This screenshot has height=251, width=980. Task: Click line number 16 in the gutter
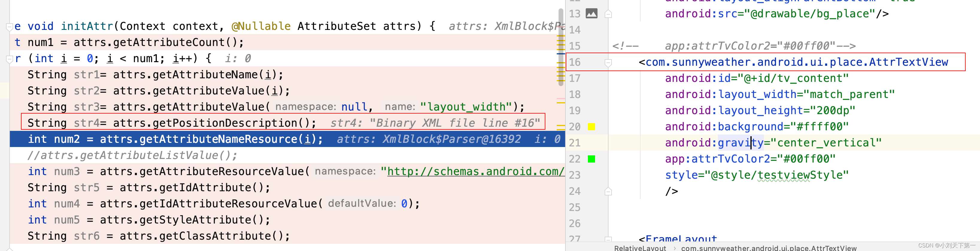574,62
